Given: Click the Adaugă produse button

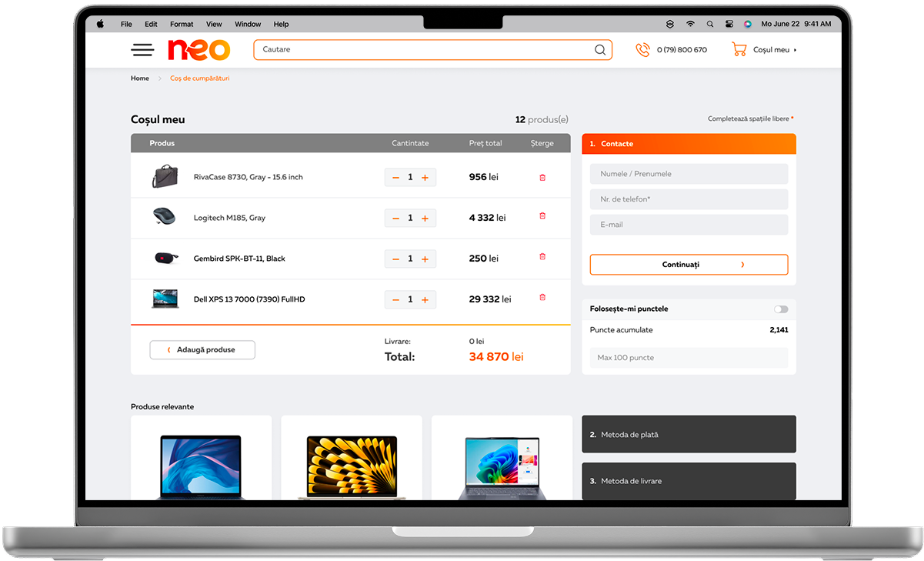Looking at the screenshot, I should click(x=202, y=350).
